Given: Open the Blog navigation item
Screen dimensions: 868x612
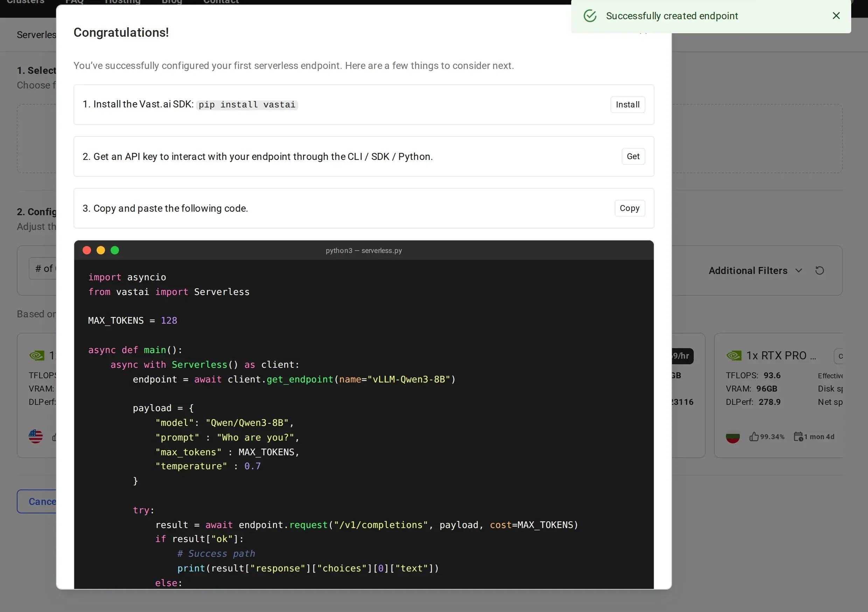Looking at the screenshot, I should [172, 2].
